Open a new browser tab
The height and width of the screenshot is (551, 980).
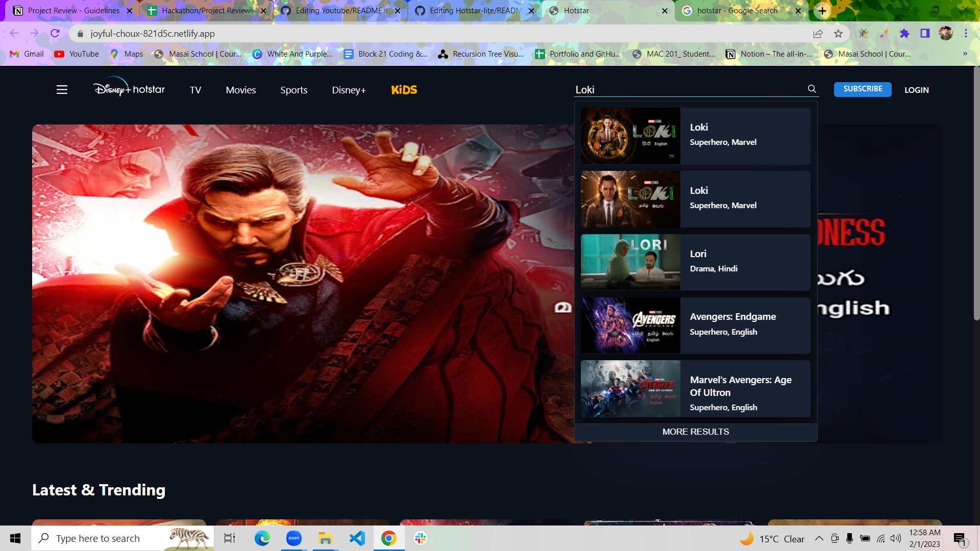click(x=822, y=11)
